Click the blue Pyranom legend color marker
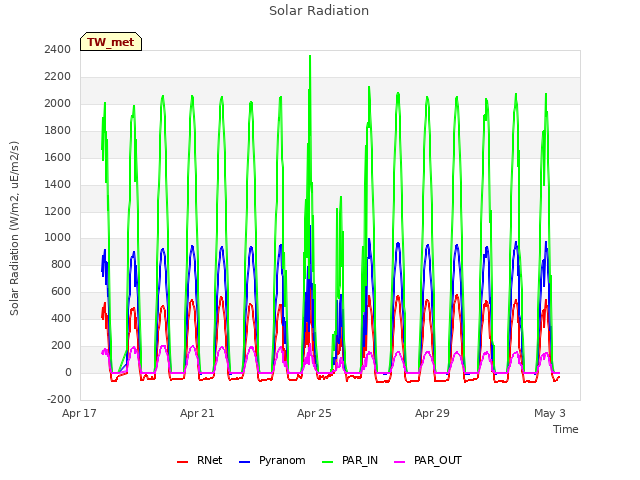The width and height of the screenshot is (640, 480). (244, 462)
